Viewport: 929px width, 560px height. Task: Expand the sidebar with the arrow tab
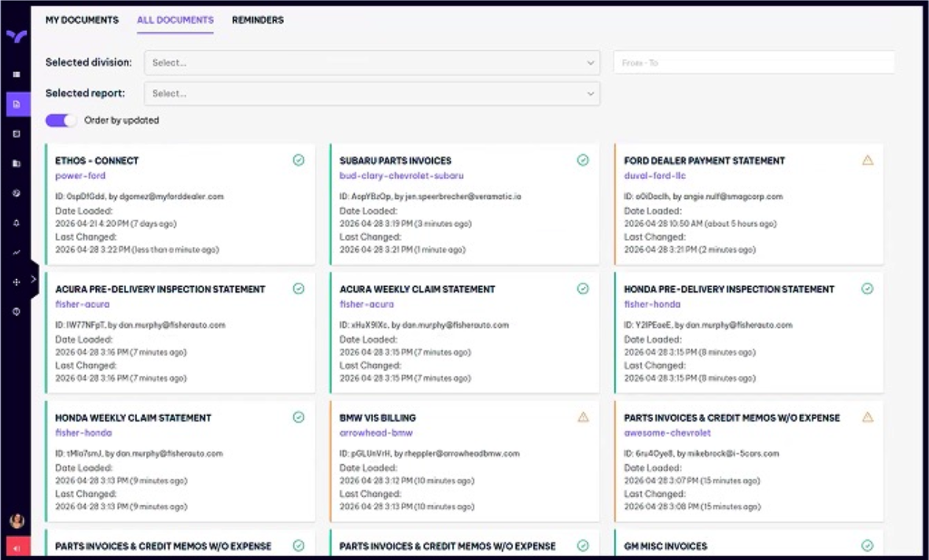(33, 279)
